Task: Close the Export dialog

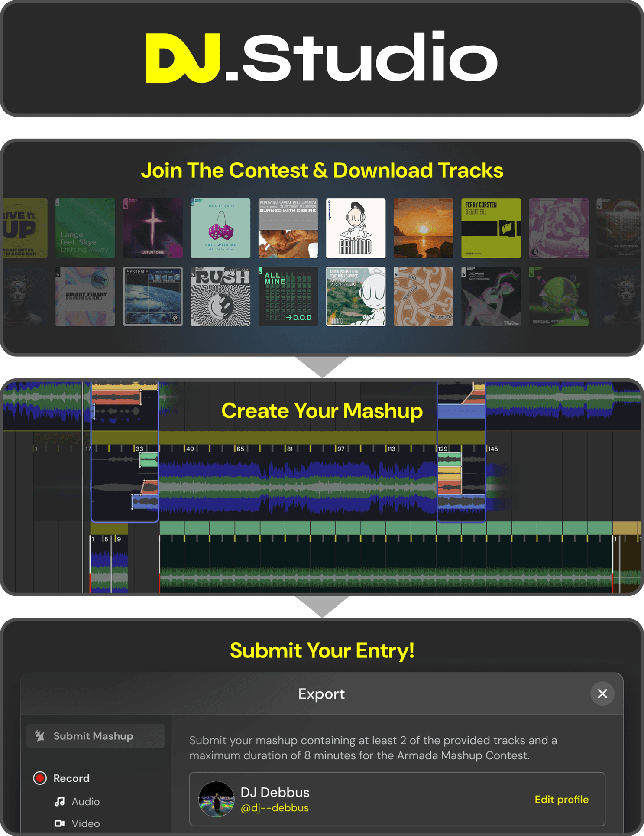Action: click(x=602, y=693)
